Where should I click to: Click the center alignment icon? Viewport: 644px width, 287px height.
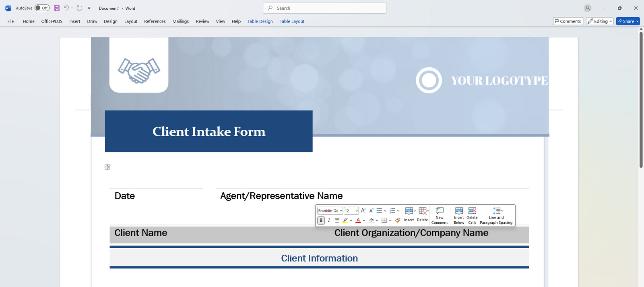click(x=337, y=220)
